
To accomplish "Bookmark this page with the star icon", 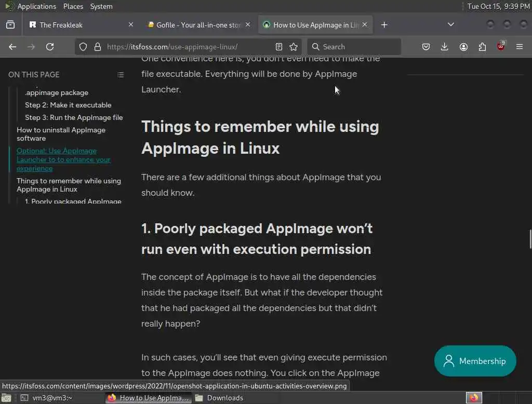I will click(294, 47).
